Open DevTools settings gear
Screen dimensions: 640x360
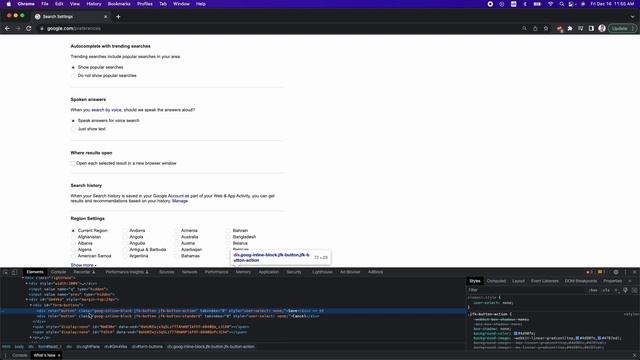616,272
